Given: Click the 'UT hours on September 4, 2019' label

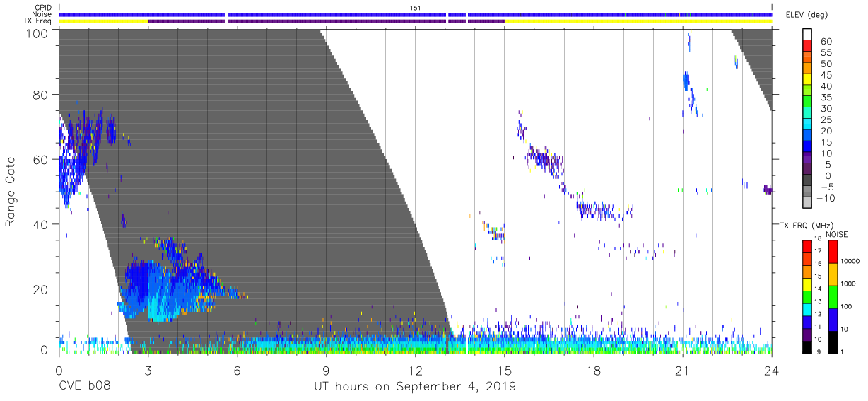Looking at the screenshot, I should tap(415, 387).
